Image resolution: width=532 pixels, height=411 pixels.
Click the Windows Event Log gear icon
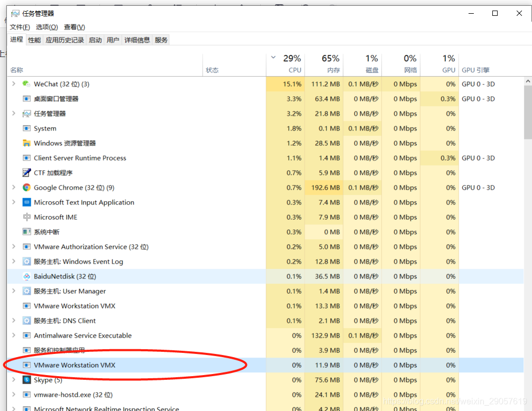26,261
